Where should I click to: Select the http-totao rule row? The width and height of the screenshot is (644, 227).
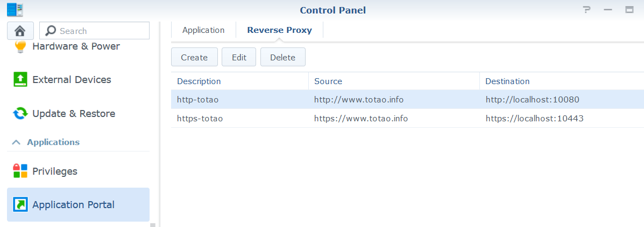407,100
